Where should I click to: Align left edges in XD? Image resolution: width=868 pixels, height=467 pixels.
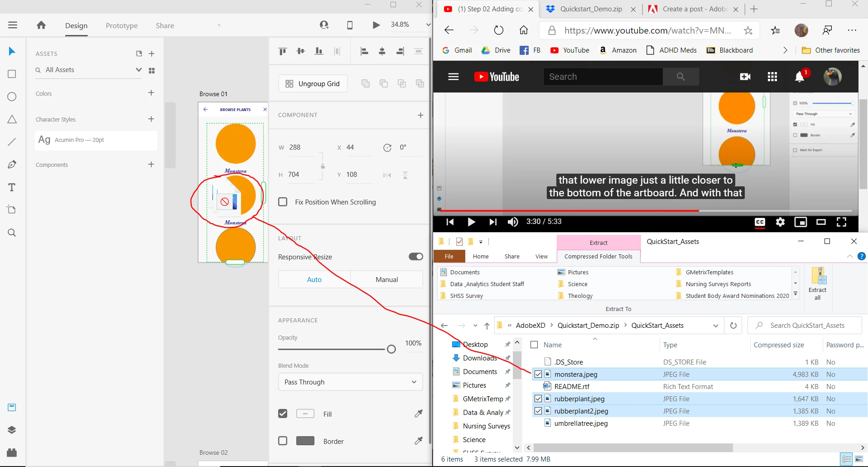click(364, 51)
